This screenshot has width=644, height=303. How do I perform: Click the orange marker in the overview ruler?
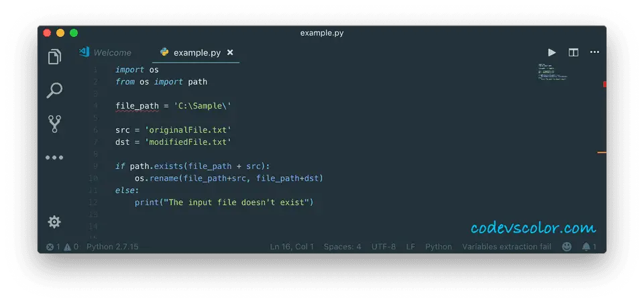tap(602, 153)
